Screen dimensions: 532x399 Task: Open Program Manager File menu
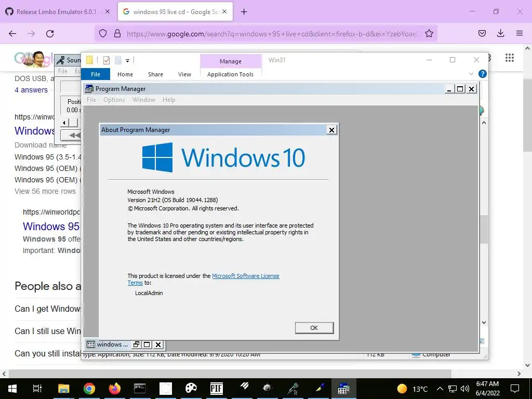pos(91,100)
